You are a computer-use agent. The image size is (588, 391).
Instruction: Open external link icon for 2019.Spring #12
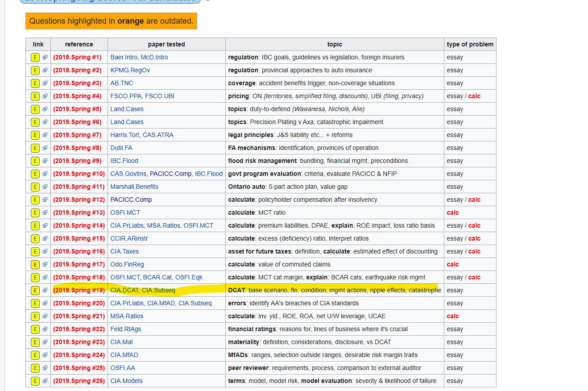point(45,200)
